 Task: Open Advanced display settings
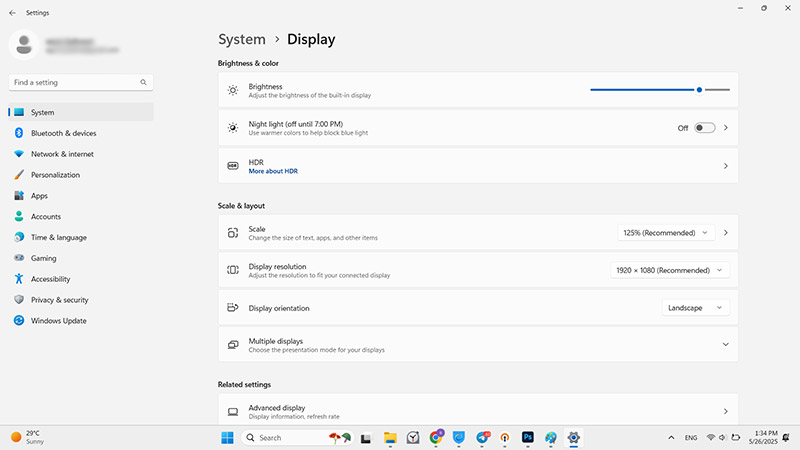click(478, 409)
